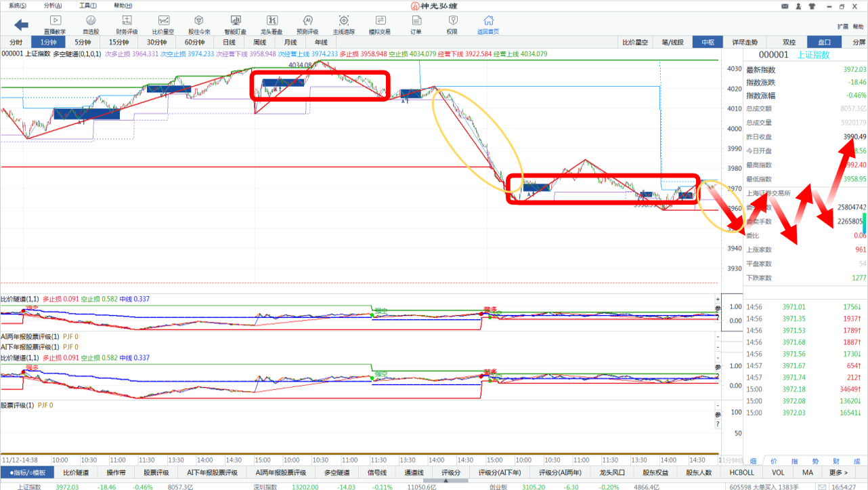This screenshot has width=868, height=490.
Task: Click the blue back arrow icon
Action: [x=22, y=24]
